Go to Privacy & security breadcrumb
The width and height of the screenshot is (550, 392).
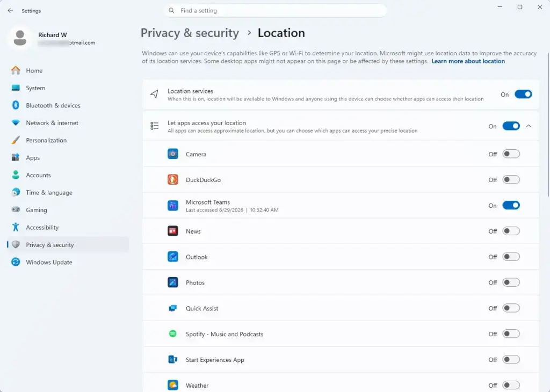(x=190, y=33)
